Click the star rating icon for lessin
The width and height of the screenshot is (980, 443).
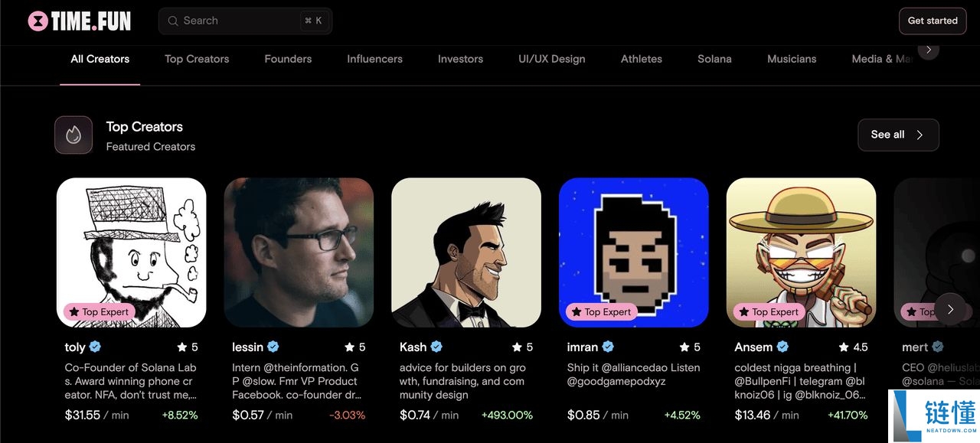[350, 347]
